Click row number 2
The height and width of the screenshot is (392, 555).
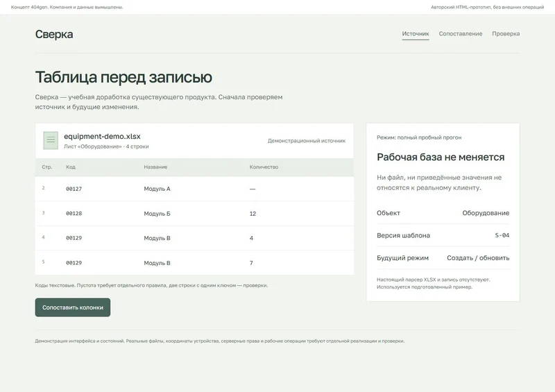43,188
